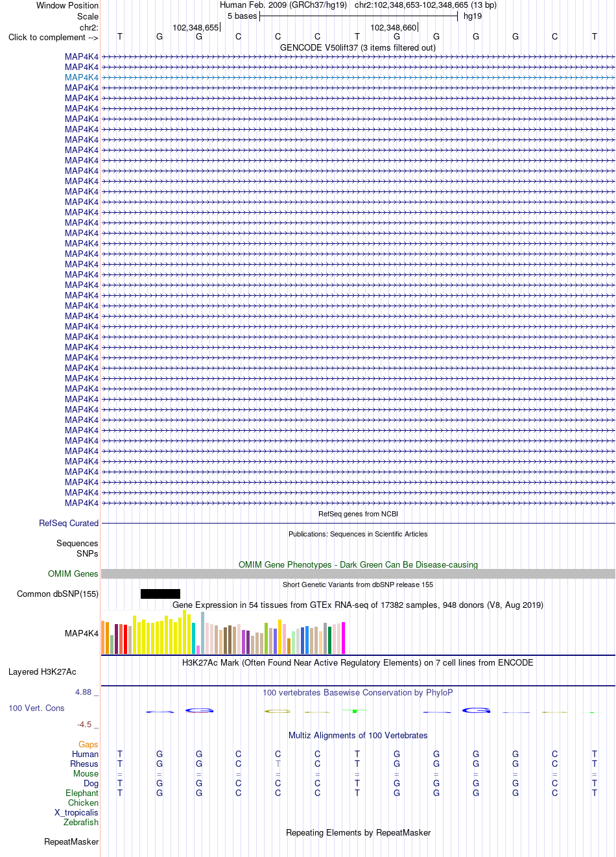
Task: Open OMIM Gene Phenotypes track title
Action: 358,564
